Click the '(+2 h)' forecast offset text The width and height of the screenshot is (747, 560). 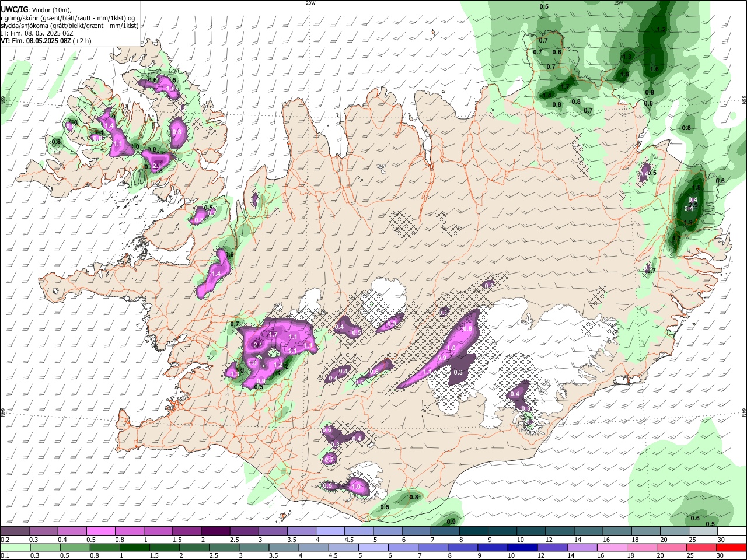coord(82,41)
